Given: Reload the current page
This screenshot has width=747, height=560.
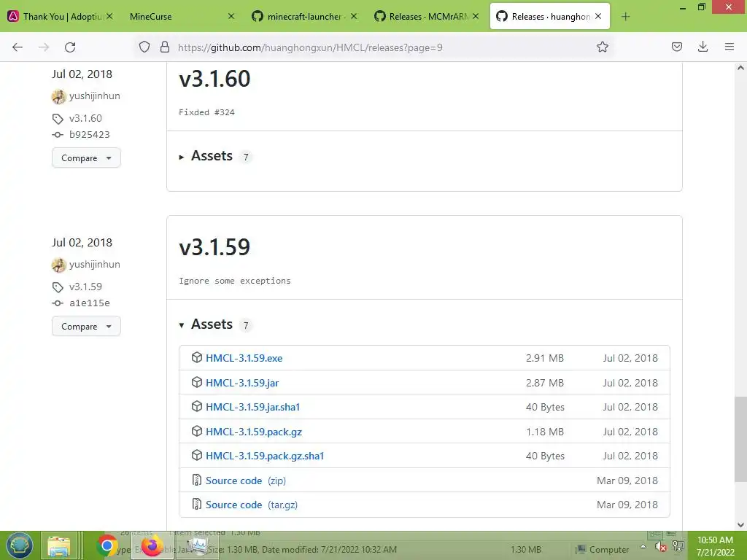Looking at the screenshot, I should [x=70, y=47].
